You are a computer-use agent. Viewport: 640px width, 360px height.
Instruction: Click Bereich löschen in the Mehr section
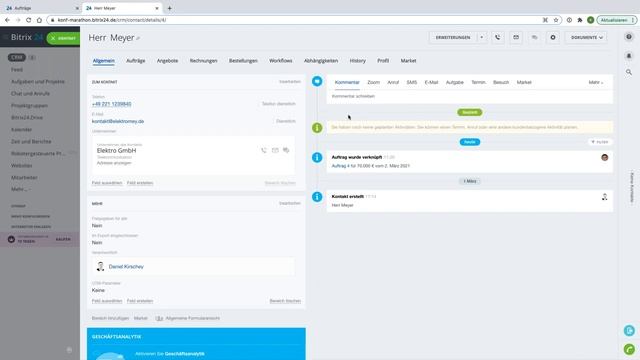pyautogui.click(x=285, y=301)
